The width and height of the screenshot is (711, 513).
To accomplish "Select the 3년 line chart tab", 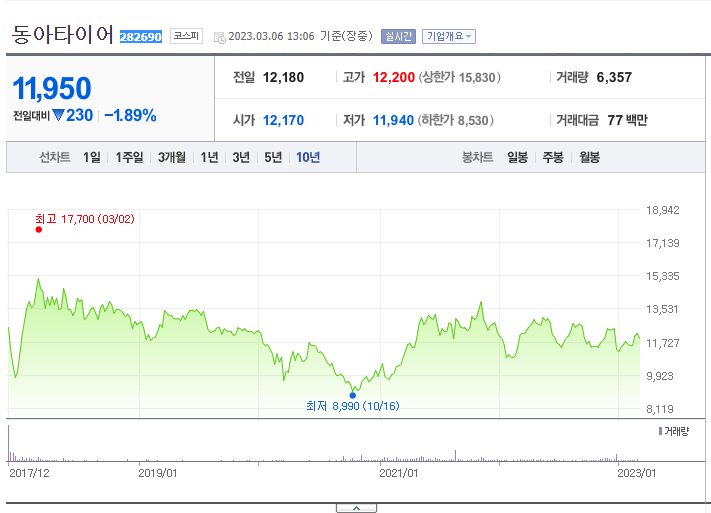I will click(241, 157).
